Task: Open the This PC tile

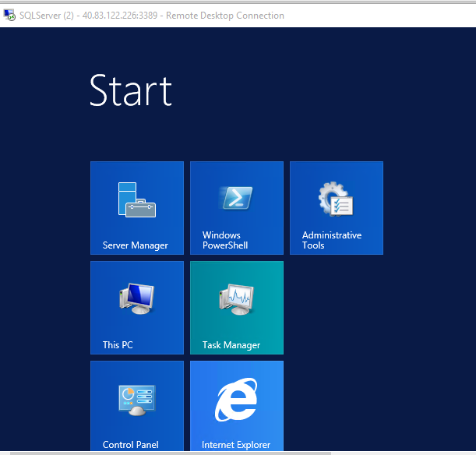Action: coord(137,308)
